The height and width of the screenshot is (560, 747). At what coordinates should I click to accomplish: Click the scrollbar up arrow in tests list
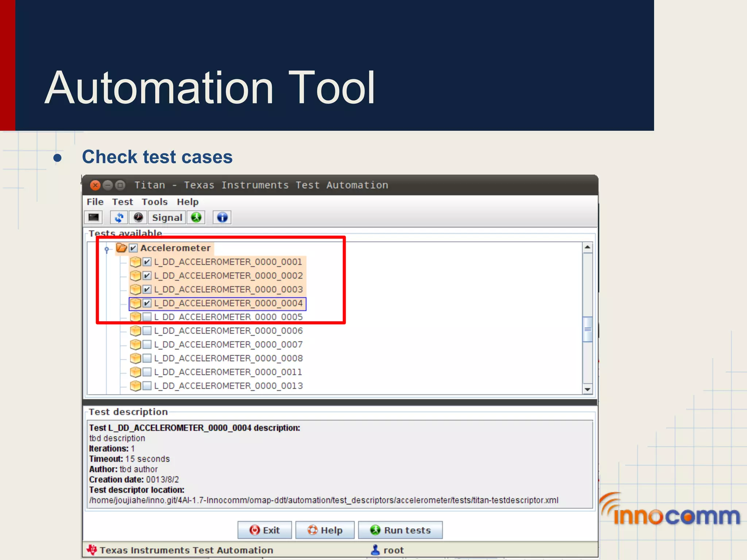coord(587,248)
